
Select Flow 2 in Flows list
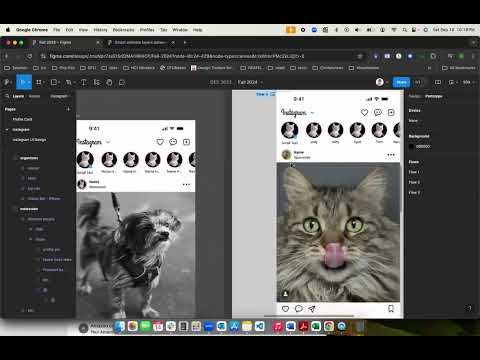414,182
